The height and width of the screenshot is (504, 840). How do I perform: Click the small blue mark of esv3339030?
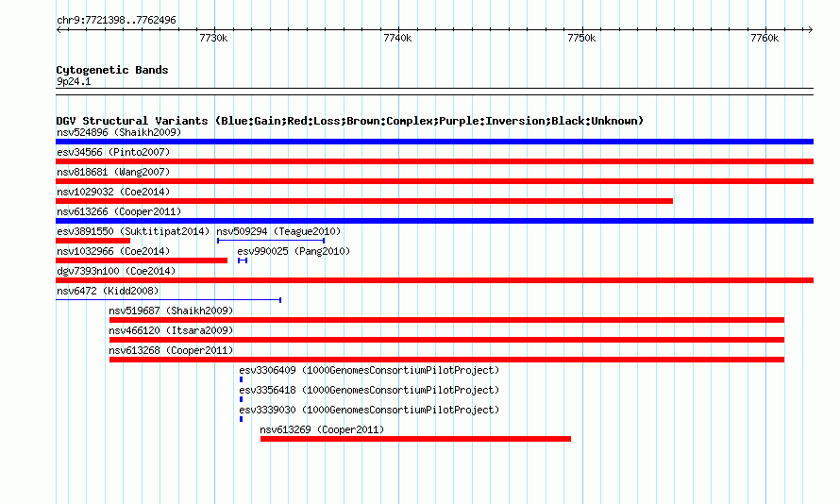(241, 419)
